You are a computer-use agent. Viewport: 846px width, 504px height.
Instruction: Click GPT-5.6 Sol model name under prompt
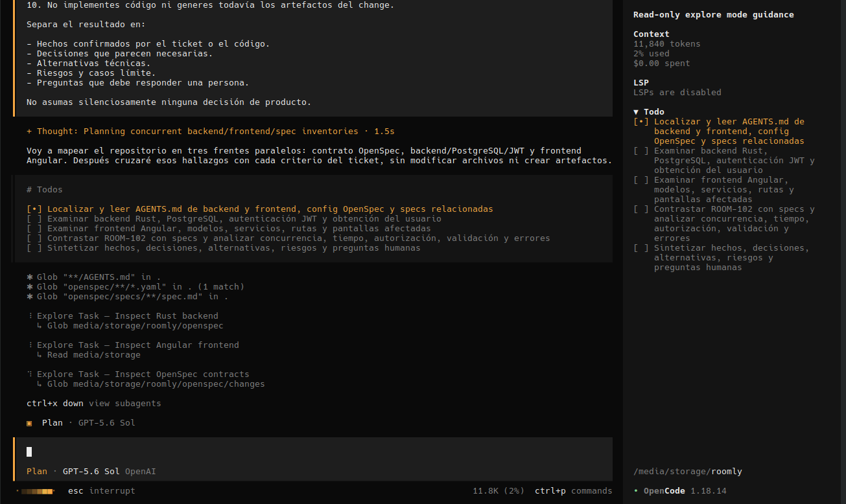pos(91,472)
